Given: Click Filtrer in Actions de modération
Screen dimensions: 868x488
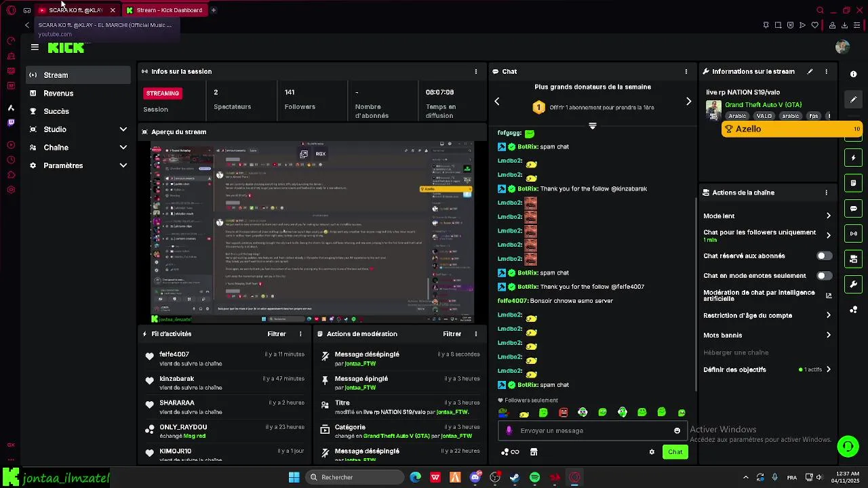Looking at the screenshot, I should point(452,334).
